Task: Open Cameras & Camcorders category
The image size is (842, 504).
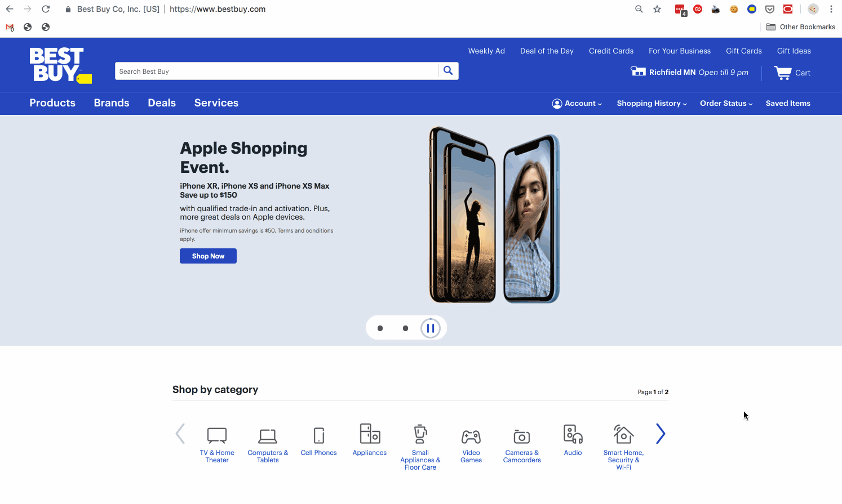Action: pos(522,445)
